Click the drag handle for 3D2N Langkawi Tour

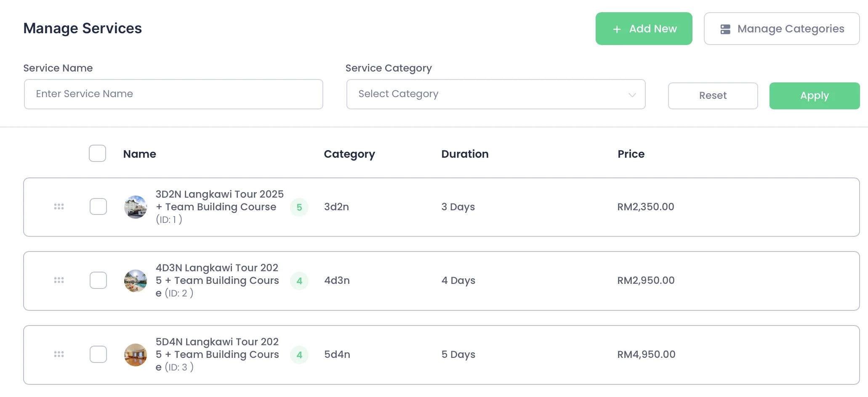(59, 206)
